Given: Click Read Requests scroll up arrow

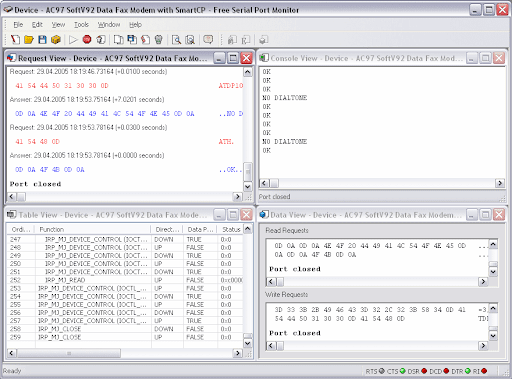Looking at the screenshot, I should 493,244.
